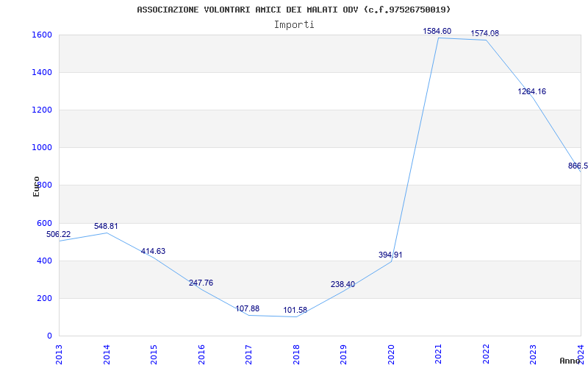Click x-axis year 2022
Viewport: 588px width, 368px height.
coord(486,354)
